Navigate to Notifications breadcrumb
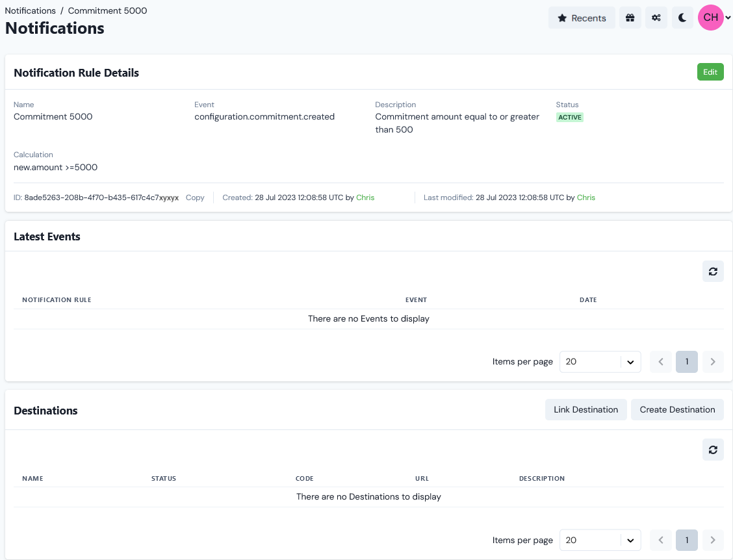This screenshot has width=733, height=560. point(31,10)
